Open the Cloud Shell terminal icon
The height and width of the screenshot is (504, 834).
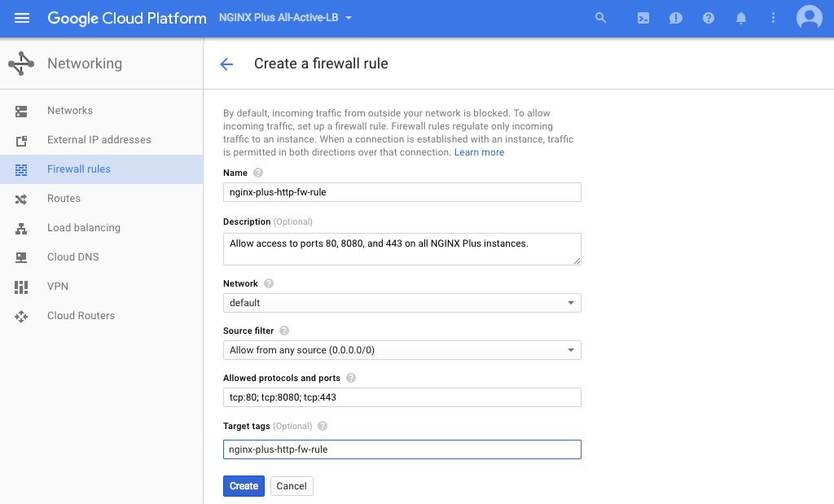click(x=643, y=17)
